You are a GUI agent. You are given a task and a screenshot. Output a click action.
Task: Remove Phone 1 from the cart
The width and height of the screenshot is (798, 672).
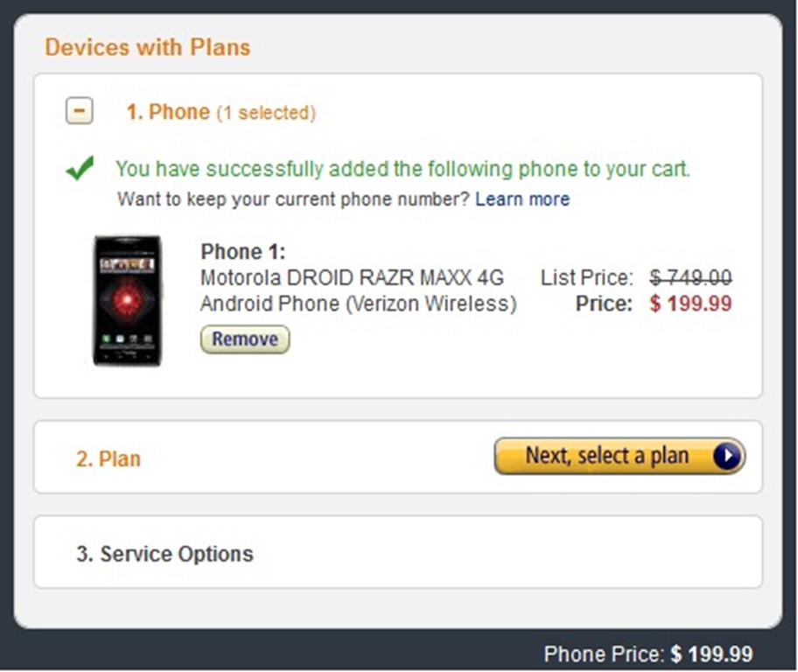point(245,339)
